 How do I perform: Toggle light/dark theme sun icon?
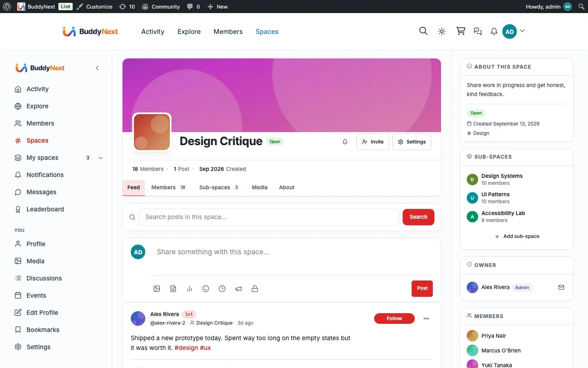pos(442,31)
